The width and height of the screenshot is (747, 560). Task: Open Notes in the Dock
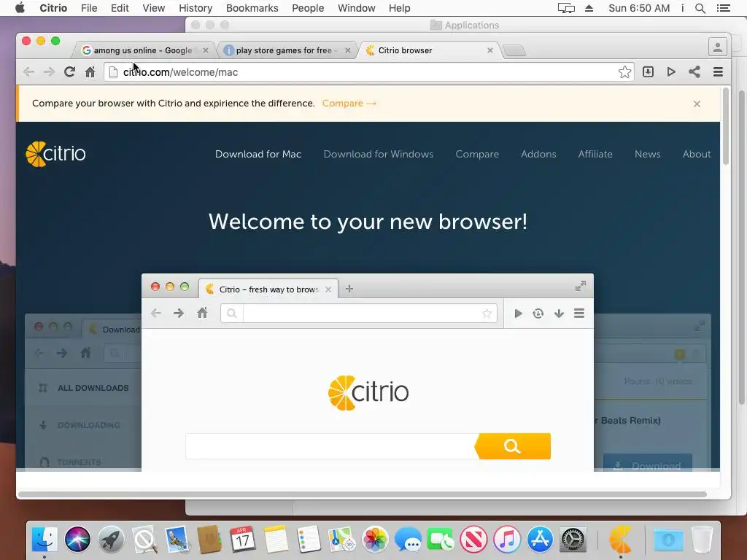[x=276, y=540]
